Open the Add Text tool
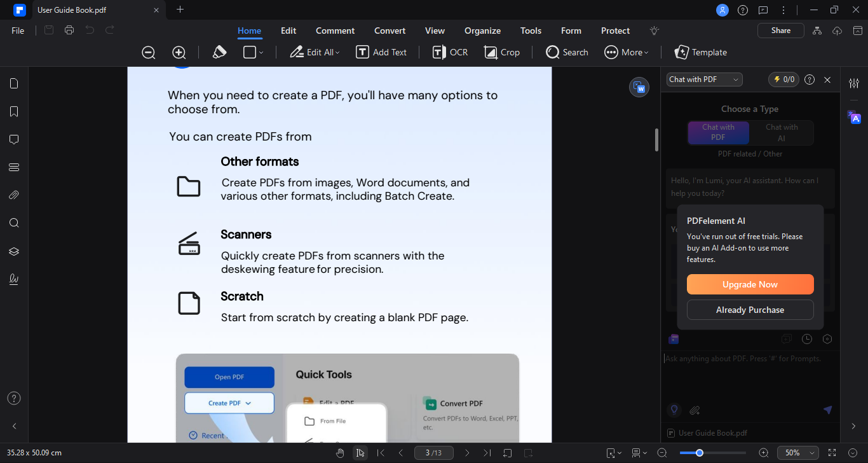The image size is (868, 463). pyautogui.click(x=381, y=52)
